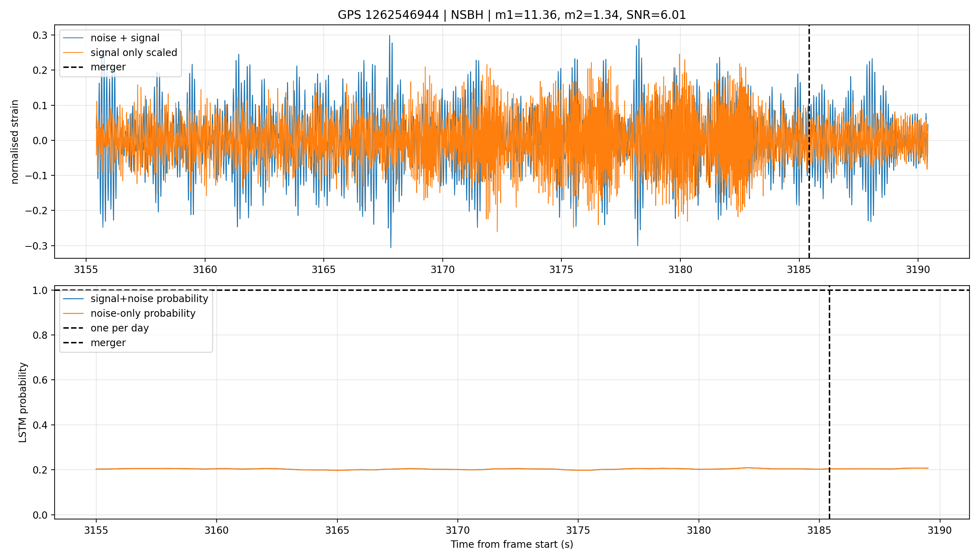Click the orange swatch for 'noise-only probability'
This screenshot has height=560, width=980.
[x=73, y=314]
